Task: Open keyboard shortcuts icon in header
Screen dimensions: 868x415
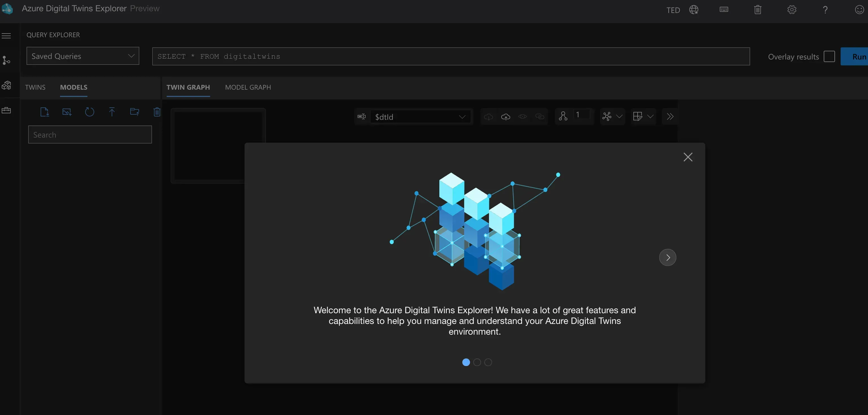Action: [x=724, y=10]
